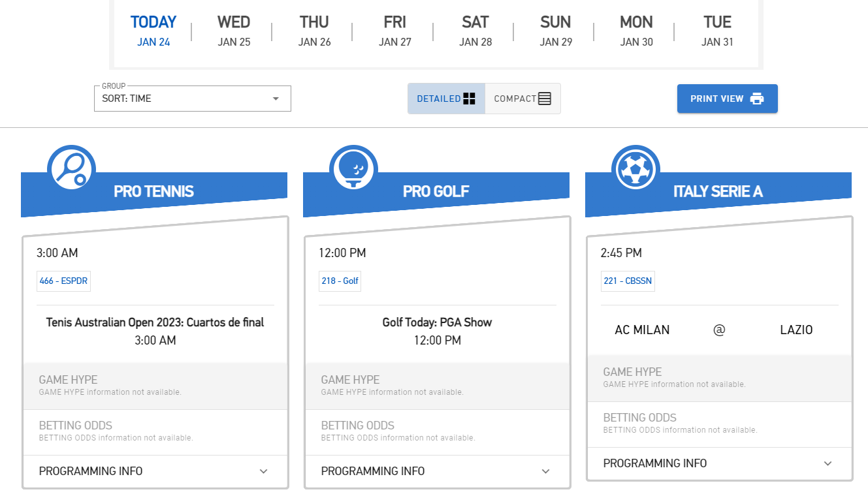Select the Today Jan 24 tab
This screenshot has width=868, height=496.
pyautogui.click(x=153, y=31)
